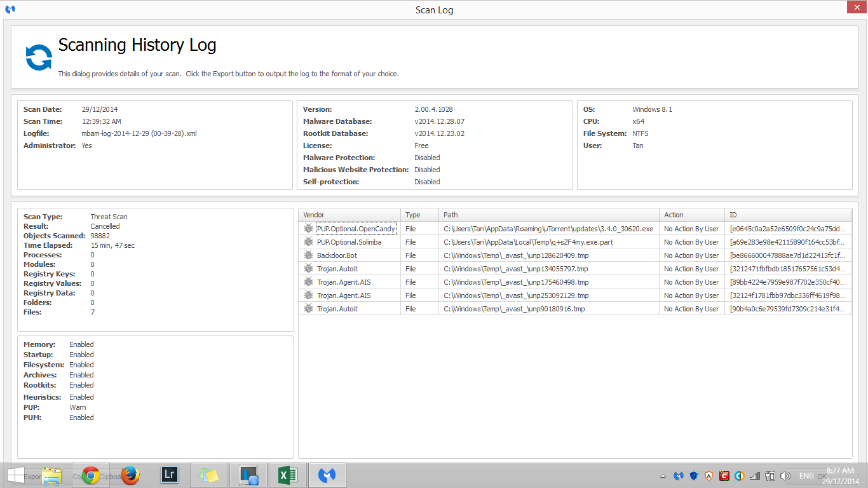Select Trojan.Agent.AIS name on unp253092129.tmp row
Viewport: 868px width, 488px height.
pos(344,295)
